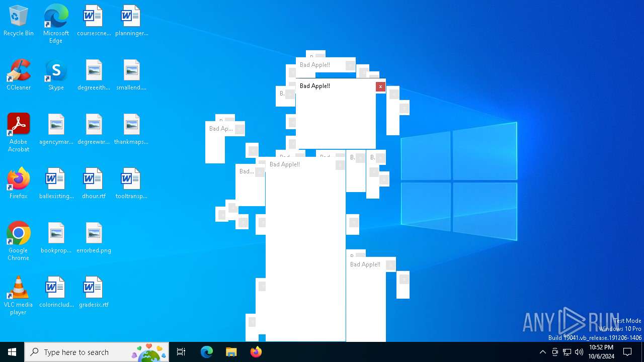Select the agencymar... image file
This screenshot has height=362, width=644.
56,129
